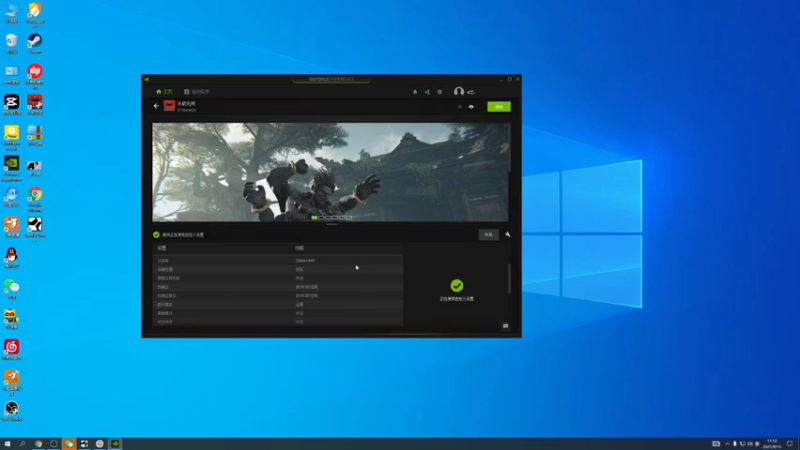Click the small green checkmark status icon
This screenshot has height=450, width=800.
[x=156, y=235]
